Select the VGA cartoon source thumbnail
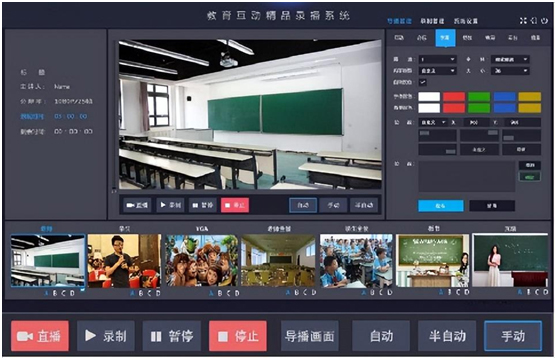This screenshot has width=557, height=360. pyautogui.click(x=201, y=260)
